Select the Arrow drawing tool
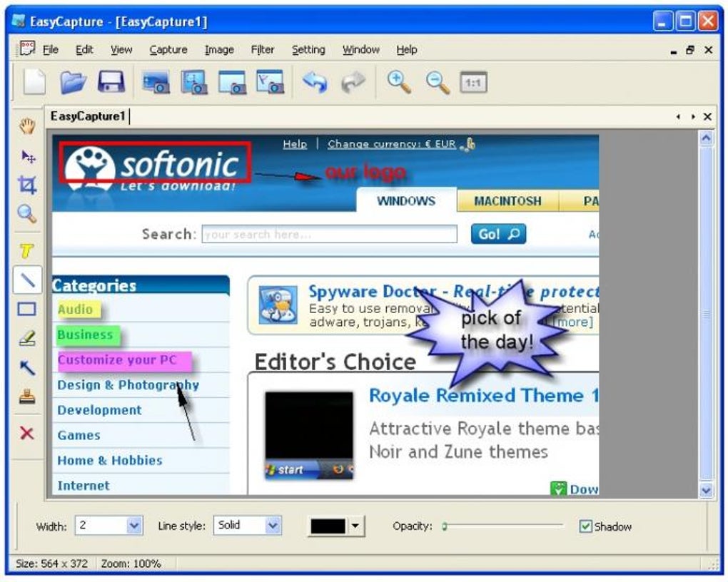Screen dimensions: 728x582 (x=27, y=367)
